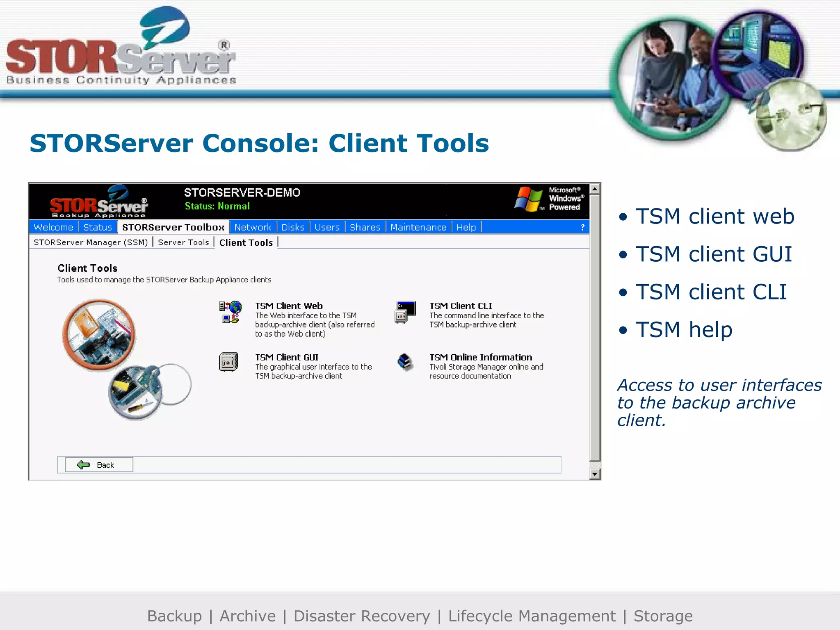
Task: Click the 'STORServer Console: Client Tools' slide title
Action: [x=259, y=143]
